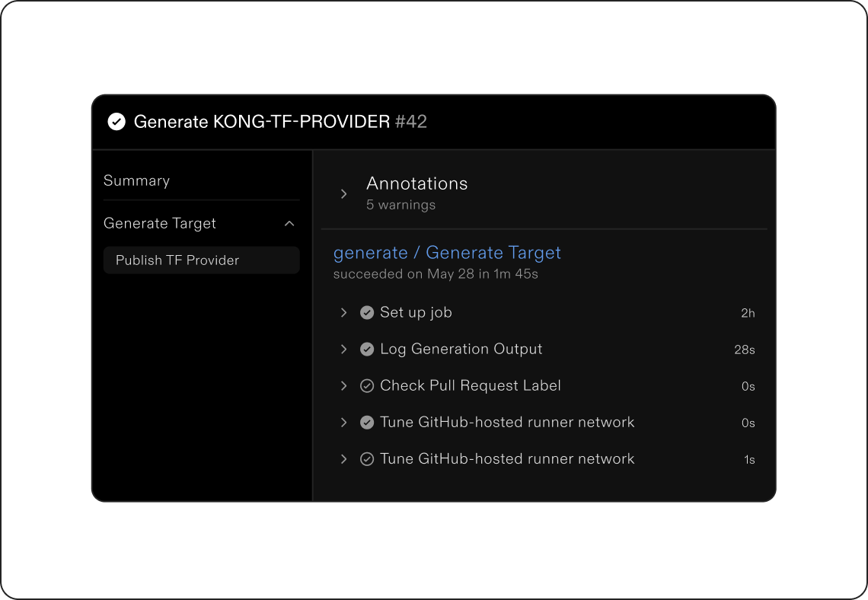Image resolution: width=868 pixels, height=600 pixels.
Task: Click the Check Pull Request Label status icon
Action: click(367, 386)
